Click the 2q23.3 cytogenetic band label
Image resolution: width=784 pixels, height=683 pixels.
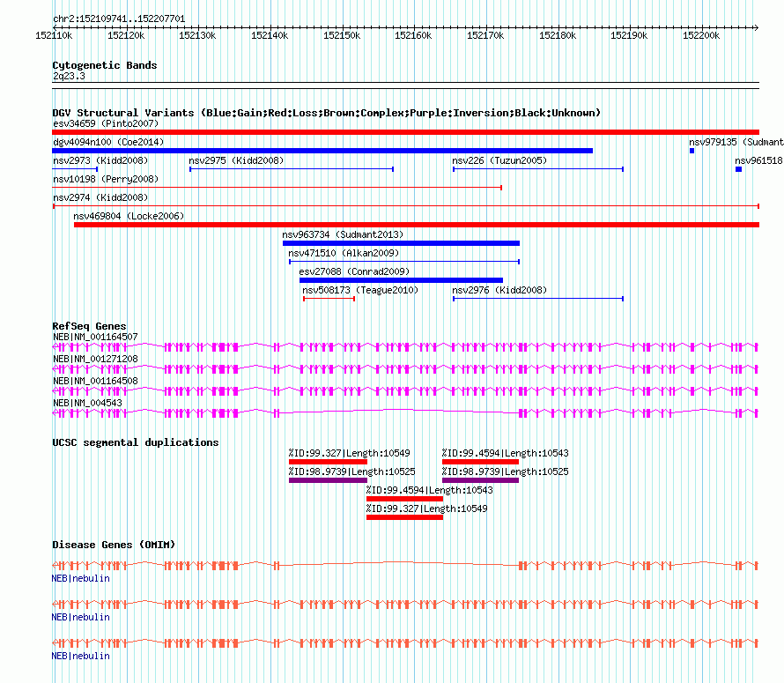[x=69, y=76]
